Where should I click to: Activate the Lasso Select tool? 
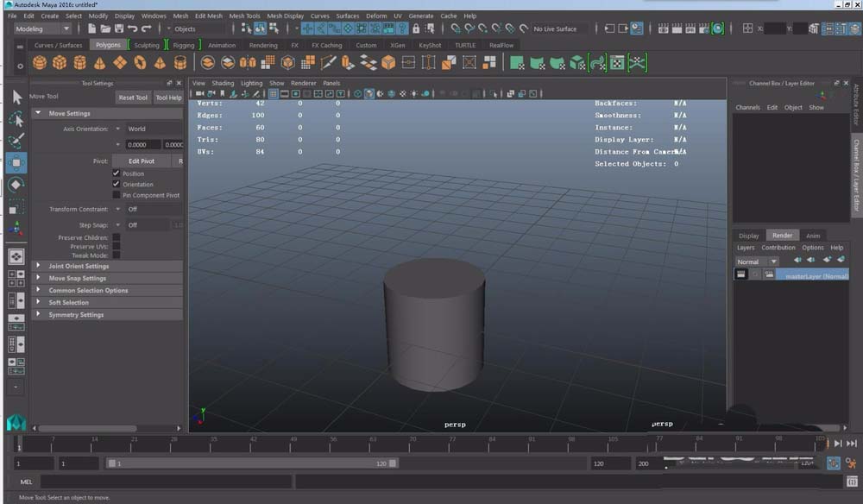click(x=16, y=118)
